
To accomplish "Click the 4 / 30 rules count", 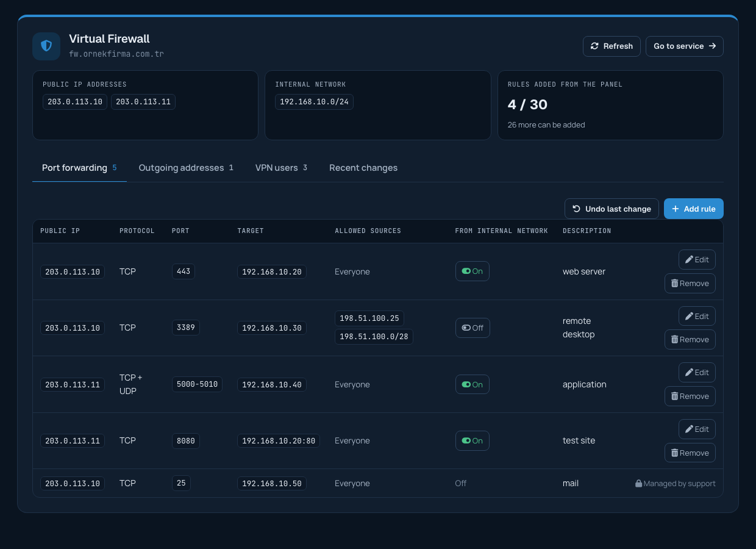I will [528, 104].
